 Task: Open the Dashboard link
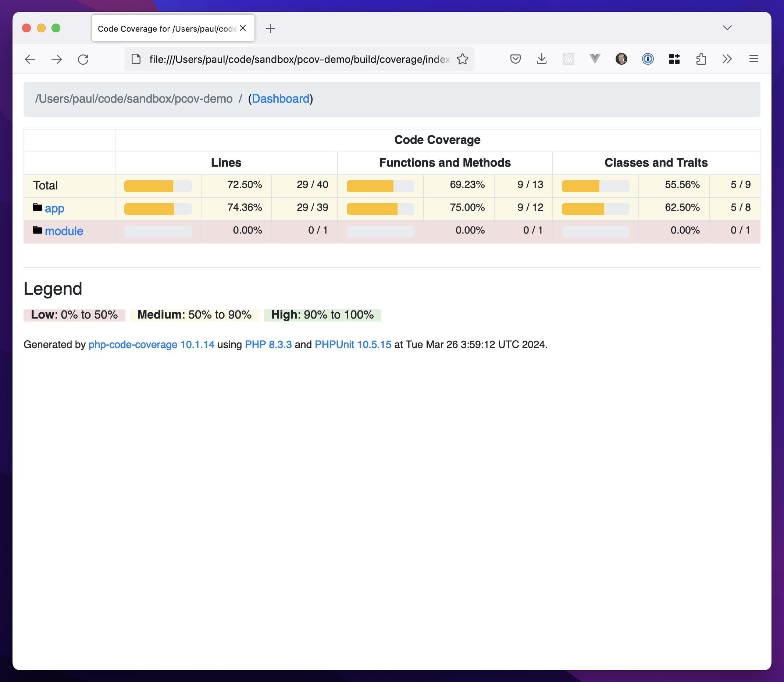point(280,99)
